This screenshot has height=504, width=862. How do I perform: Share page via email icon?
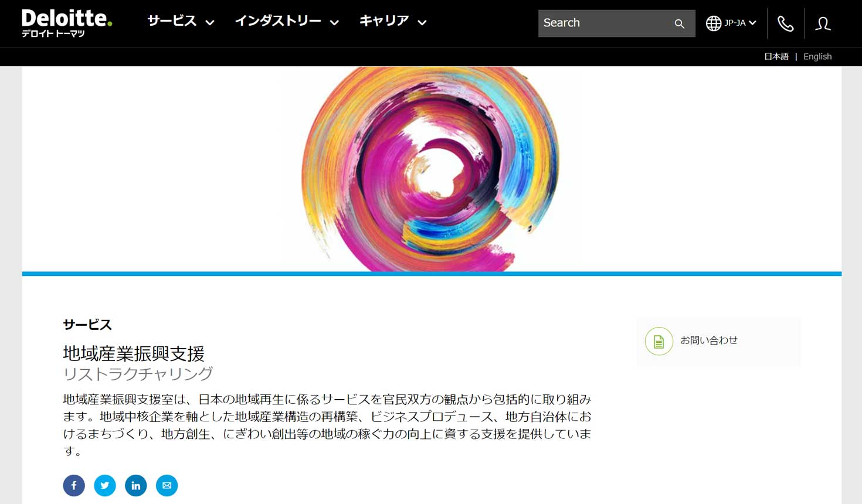pos(167,485)
